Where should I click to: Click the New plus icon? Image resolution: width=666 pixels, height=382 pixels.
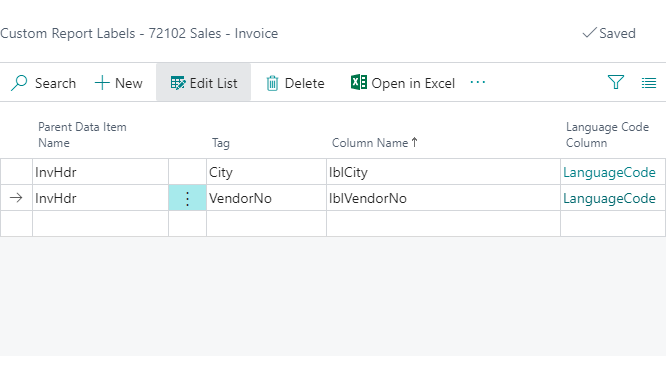point(102,83)
